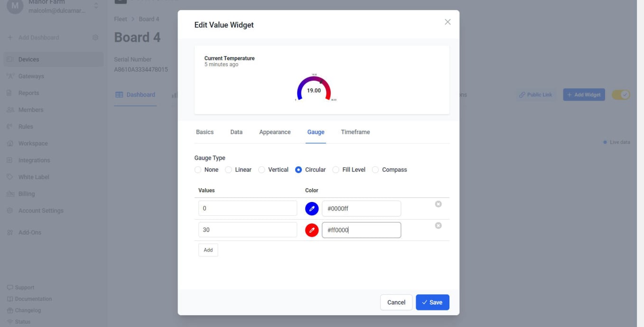
Task: Go to Reports in the sidebar
Action: (x=28, y=93)
